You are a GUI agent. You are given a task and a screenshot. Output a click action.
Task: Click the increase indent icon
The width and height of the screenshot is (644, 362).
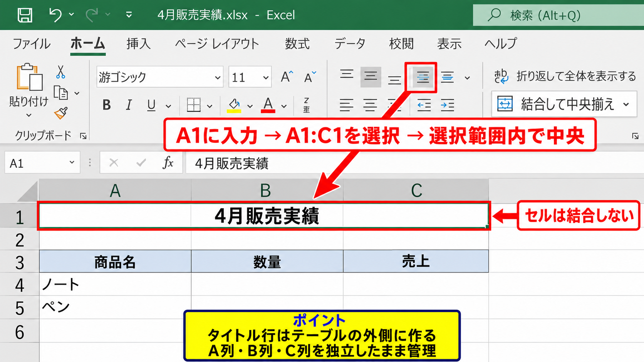[x=448, y=105]
